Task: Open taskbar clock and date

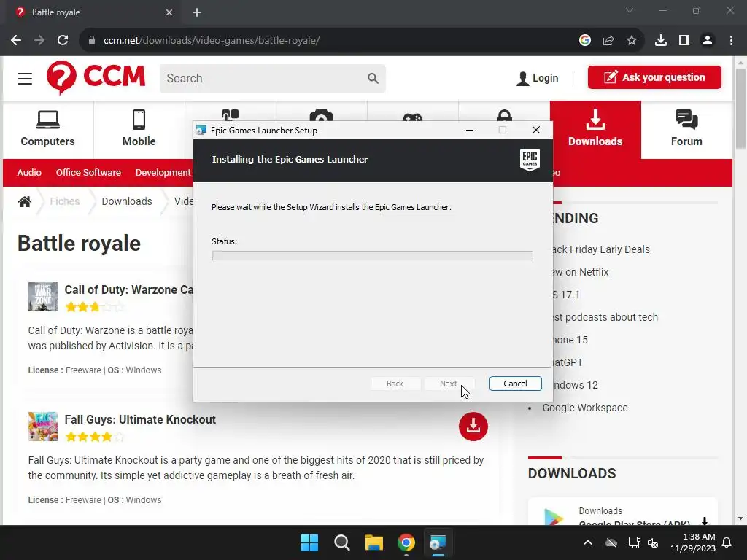Action: (x=693, y=542)
